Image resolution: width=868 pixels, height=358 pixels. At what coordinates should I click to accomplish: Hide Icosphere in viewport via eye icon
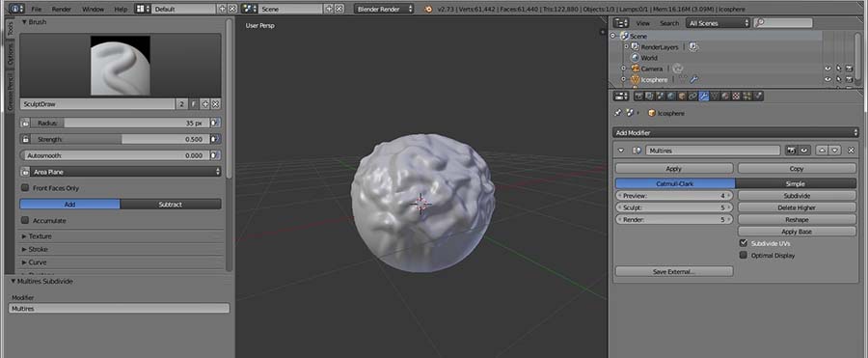click(828, 80)
